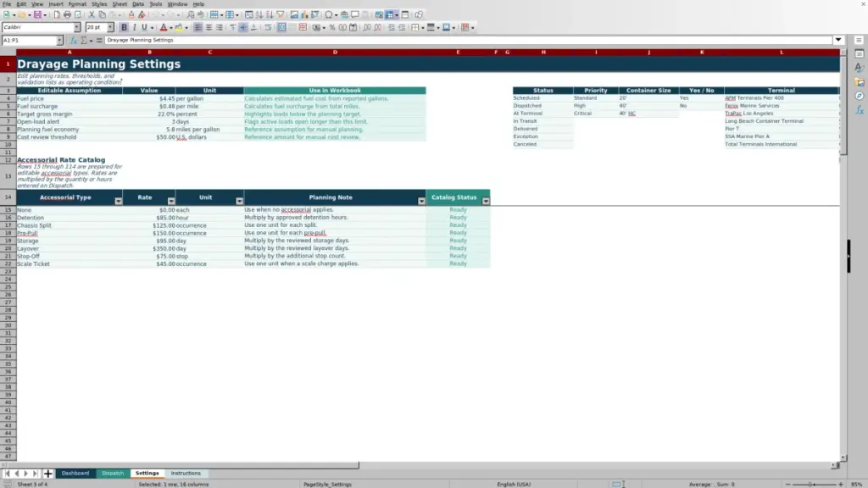Click the Insert Comment icon
This screenshot has height=488, width=868.
pyautogui.click(x=355, y=15)
